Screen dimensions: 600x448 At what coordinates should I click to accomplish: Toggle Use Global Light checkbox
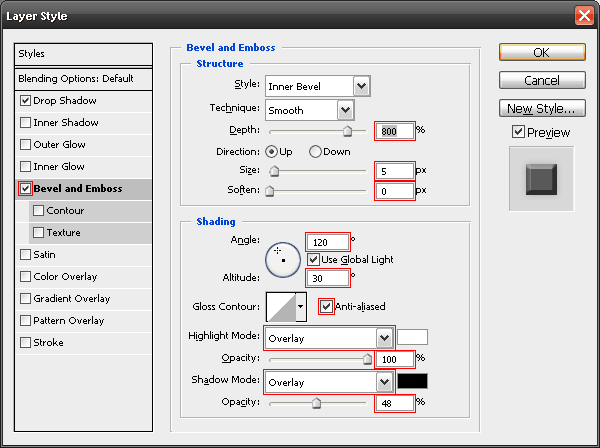pos(313,260)
